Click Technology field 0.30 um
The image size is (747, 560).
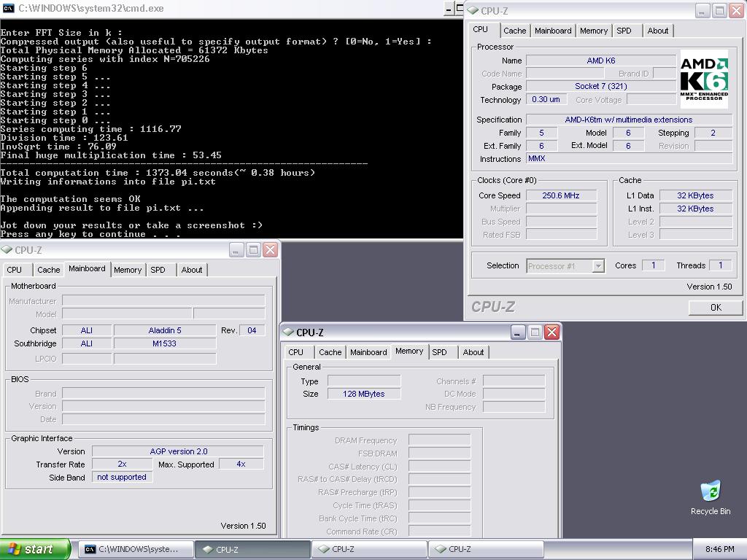546,99
